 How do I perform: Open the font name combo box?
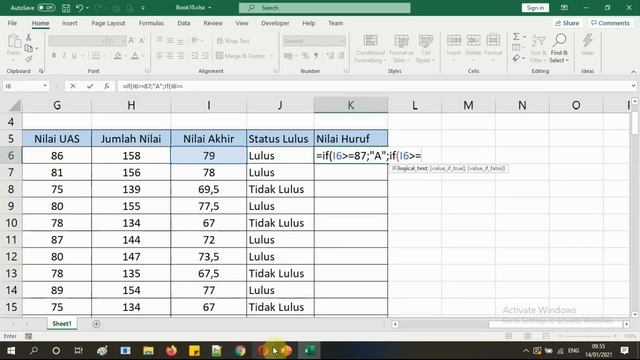(77, 41)
